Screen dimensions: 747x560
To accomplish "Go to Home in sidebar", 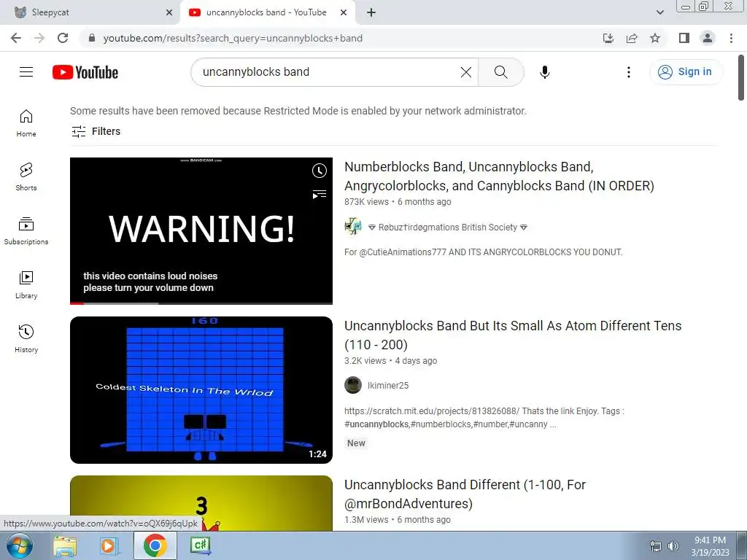I will click(26, 123).
